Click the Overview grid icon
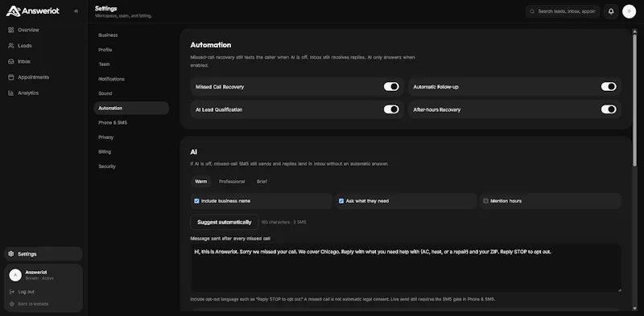 [11, 30]
